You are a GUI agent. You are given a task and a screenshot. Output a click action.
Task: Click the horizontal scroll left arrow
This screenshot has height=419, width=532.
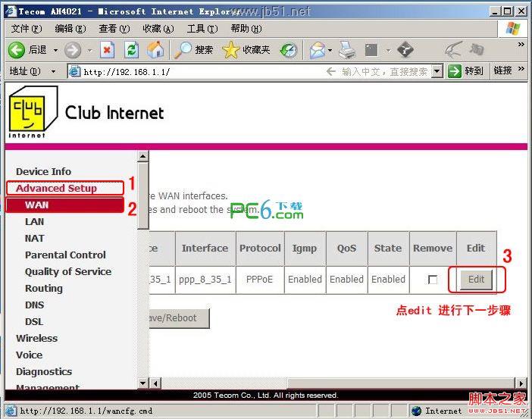click(x=155, y=383)
